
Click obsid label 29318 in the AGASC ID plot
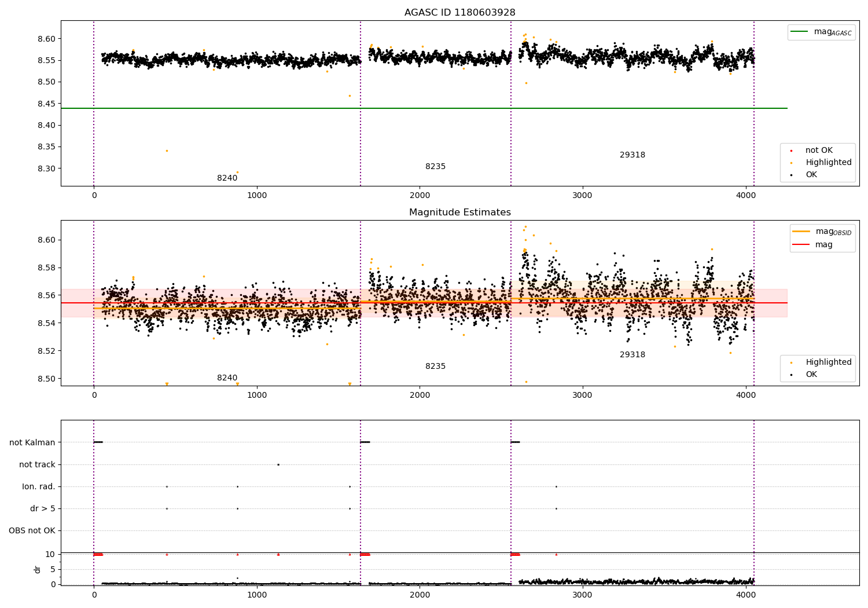632,155
